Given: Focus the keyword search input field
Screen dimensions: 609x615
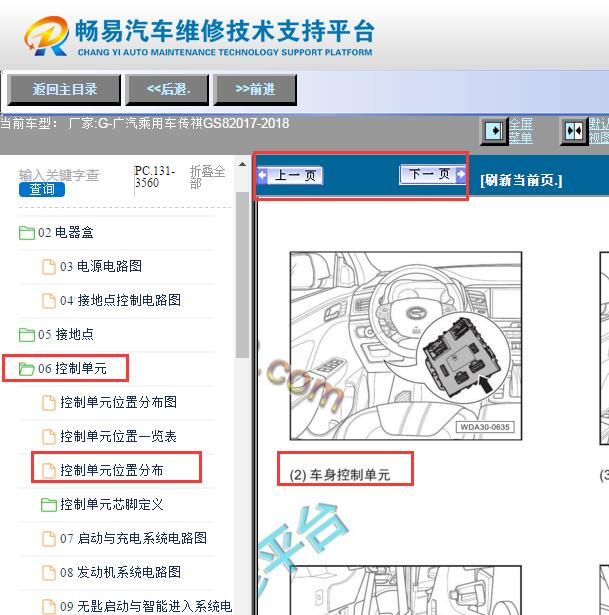Looking at the screenshot, I should pyautogui.click(x=59, y=175).
